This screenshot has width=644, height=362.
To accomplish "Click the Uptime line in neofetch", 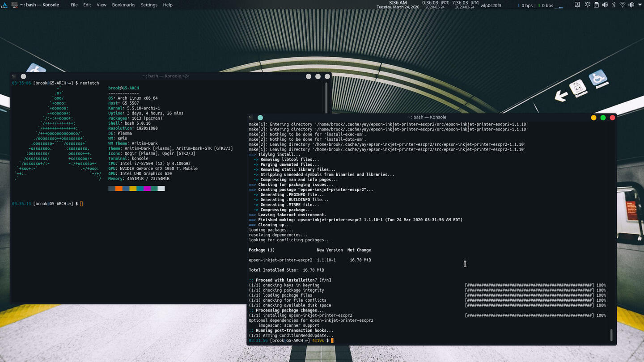I will [146, 113].
